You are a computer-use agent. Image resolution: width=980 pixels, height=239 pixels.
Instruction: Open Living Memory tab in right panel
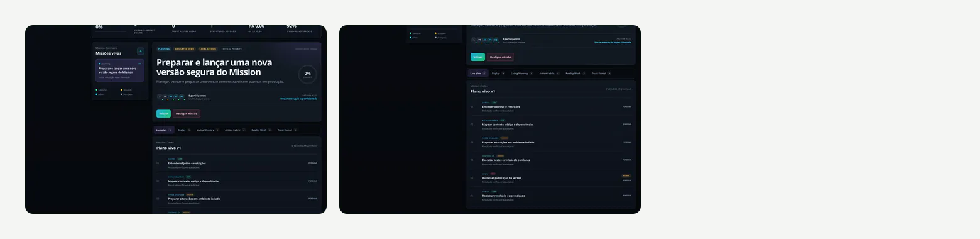(521, 73)
